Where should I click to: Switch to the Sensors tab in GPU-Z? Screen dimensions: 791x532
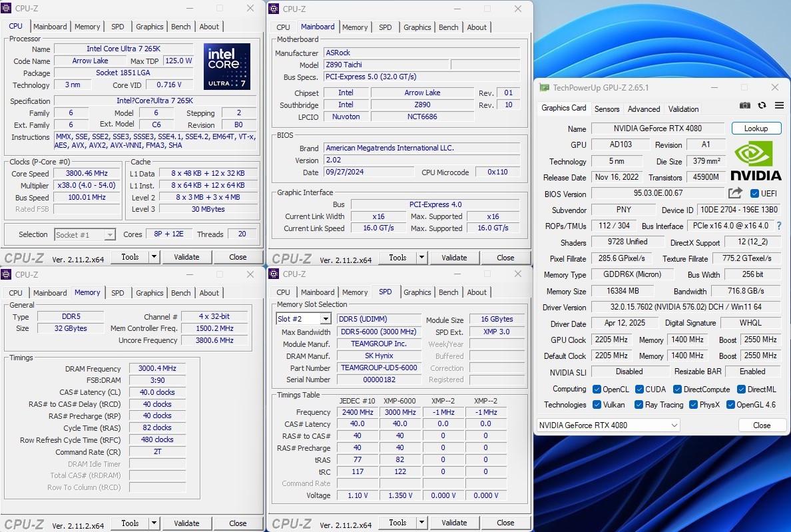pos(607,109)
